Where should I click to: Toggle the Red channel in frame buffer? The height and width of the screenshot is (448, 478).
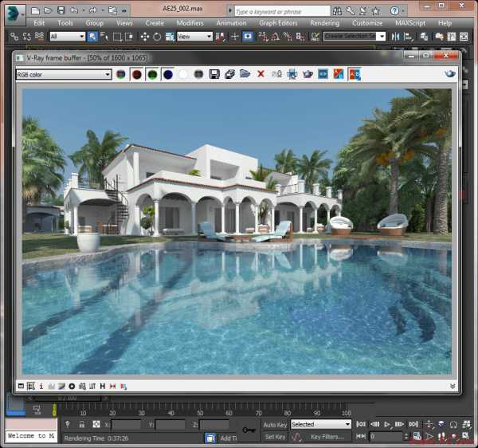click(137, 74)
